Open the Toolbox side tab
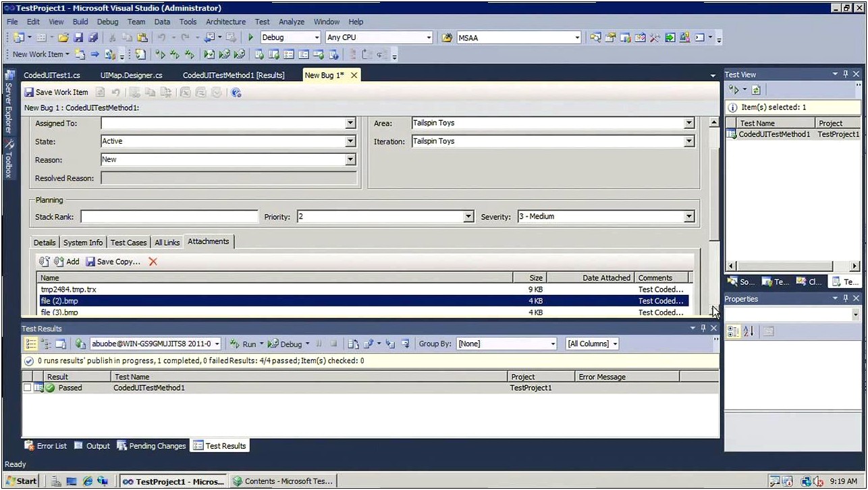 [9, 159]
